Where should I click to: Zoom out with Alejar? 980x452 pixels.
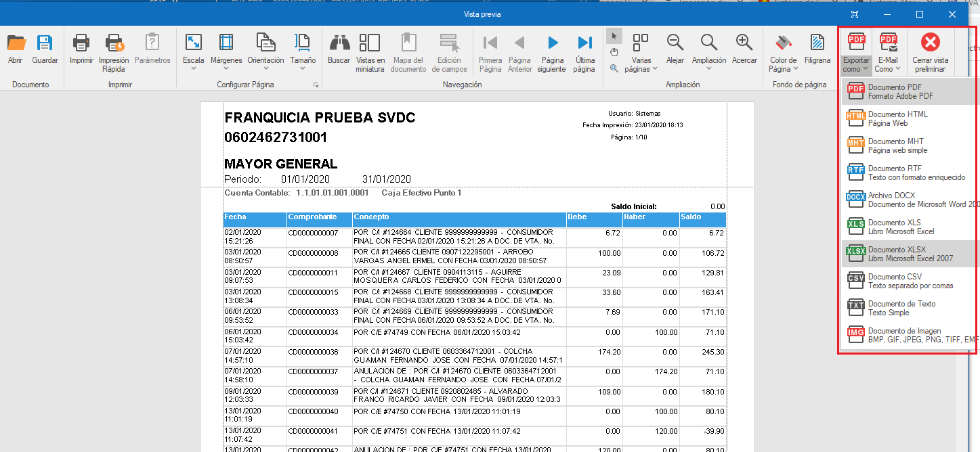pos(675,50)
